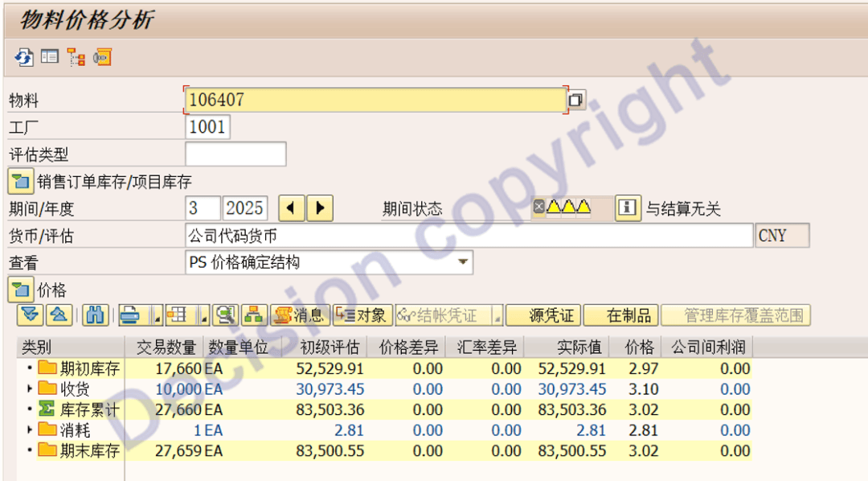Toggle the 价格 section button
Viewport: 868px width, 481px height.
point(20,290)
